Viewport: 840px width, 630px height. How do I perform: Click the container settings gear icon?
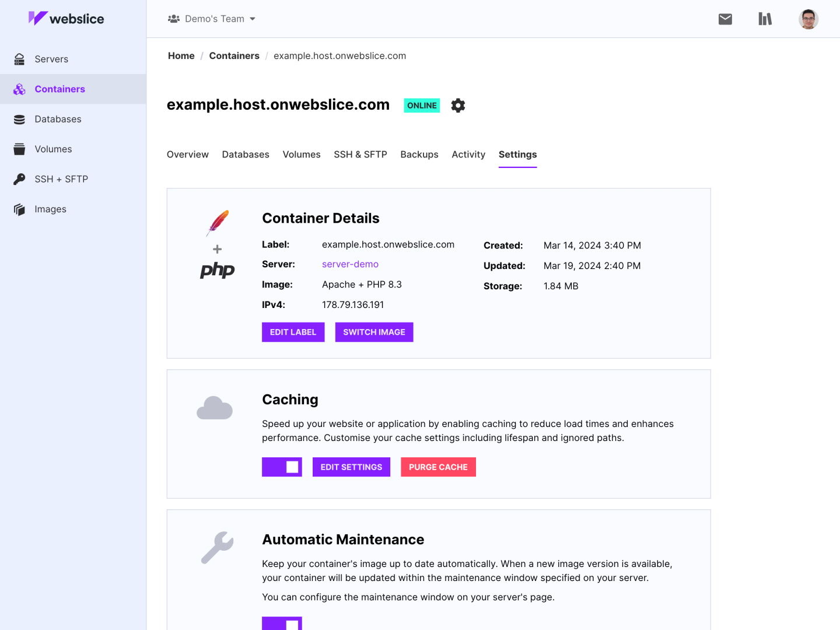458,105
